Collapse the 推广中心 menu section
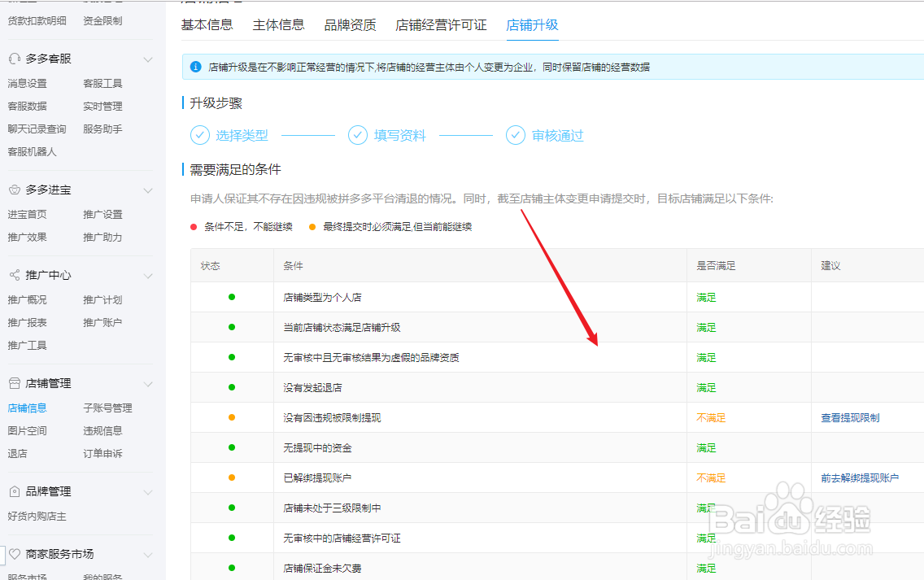The image size is (924, 580). coord(148,276)
